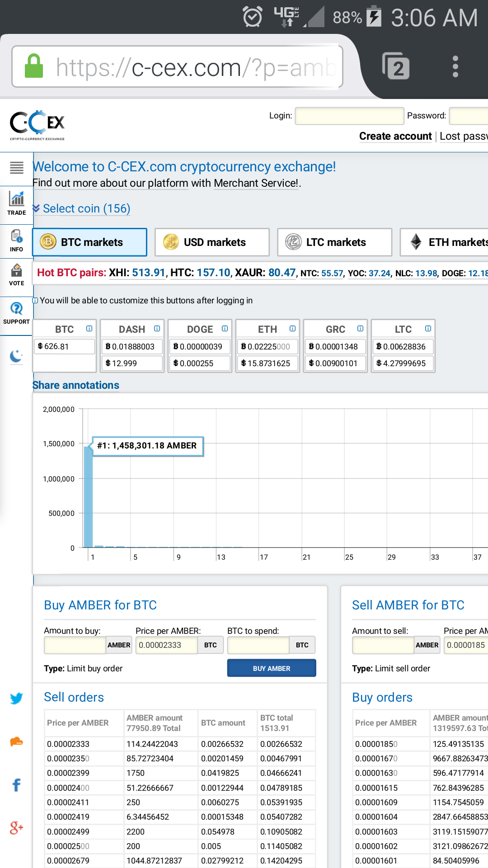Click the info icon on DASH card
The height and width of the screenshot is (868, 488).
tap(157, 329)
